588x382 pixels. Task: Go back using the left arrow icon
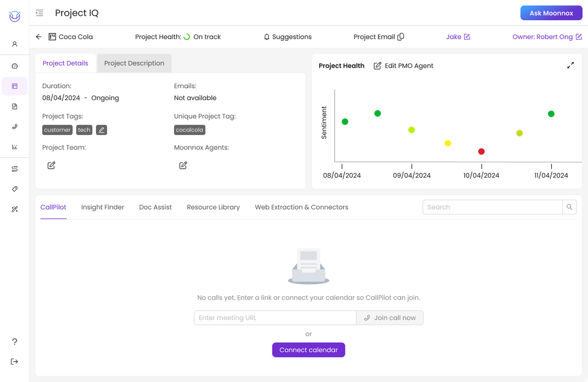click(x=39, y=37)
